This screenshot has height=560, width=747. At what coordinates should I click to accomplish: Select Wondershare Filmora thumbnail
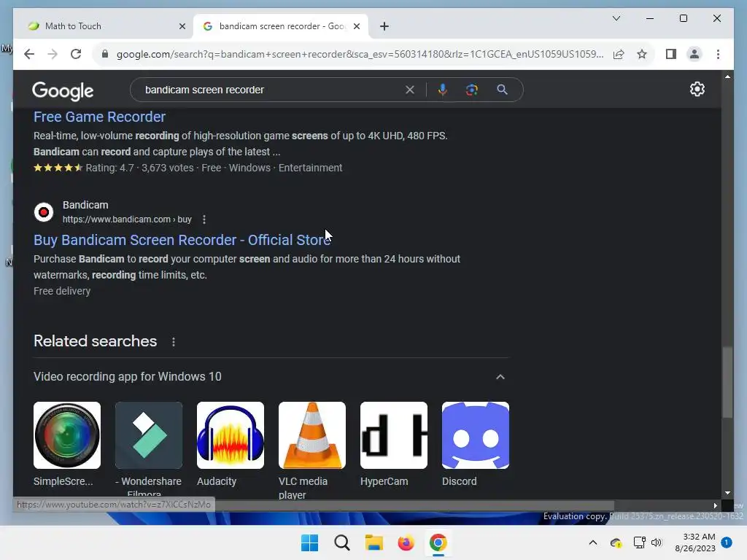(149, 435)
